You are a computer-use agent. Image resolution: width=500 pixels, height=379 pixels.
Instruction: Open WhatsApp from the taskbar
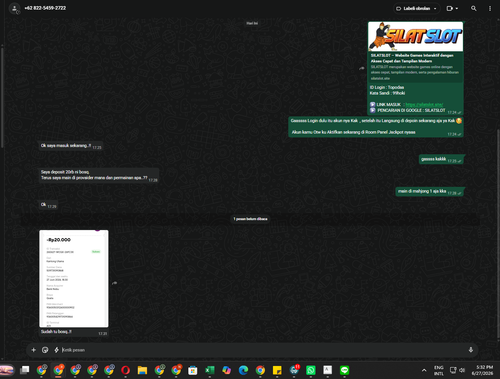point(311,370)
